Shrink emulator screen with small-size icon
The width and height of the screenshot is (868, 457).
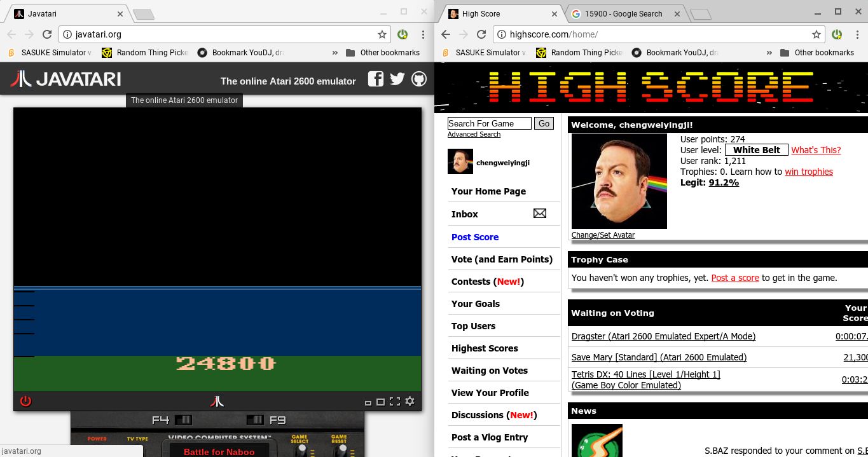coord(368,402)
